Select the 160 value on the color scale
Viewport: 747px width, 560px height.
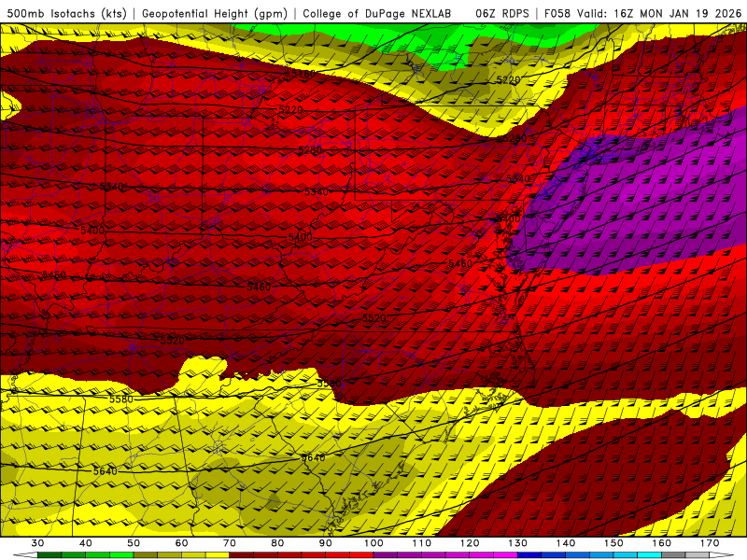662,543
